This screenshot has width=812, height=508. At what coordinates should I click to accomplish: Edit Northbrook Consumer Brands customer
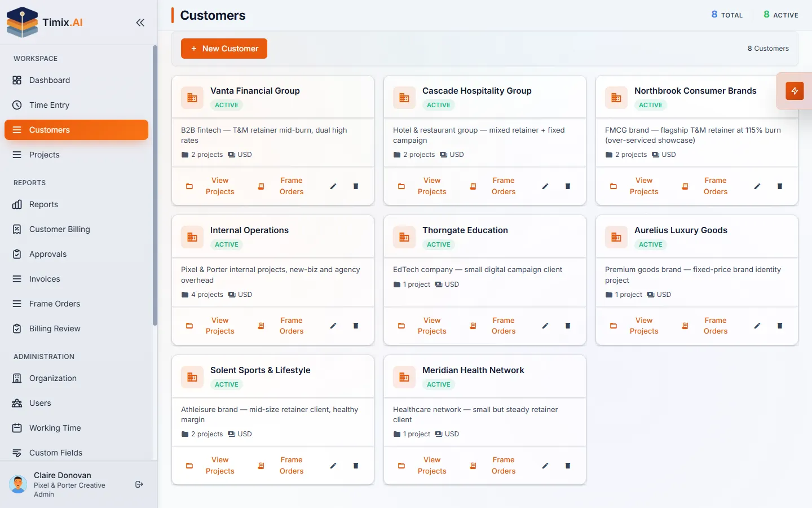(x=757, y=186)
